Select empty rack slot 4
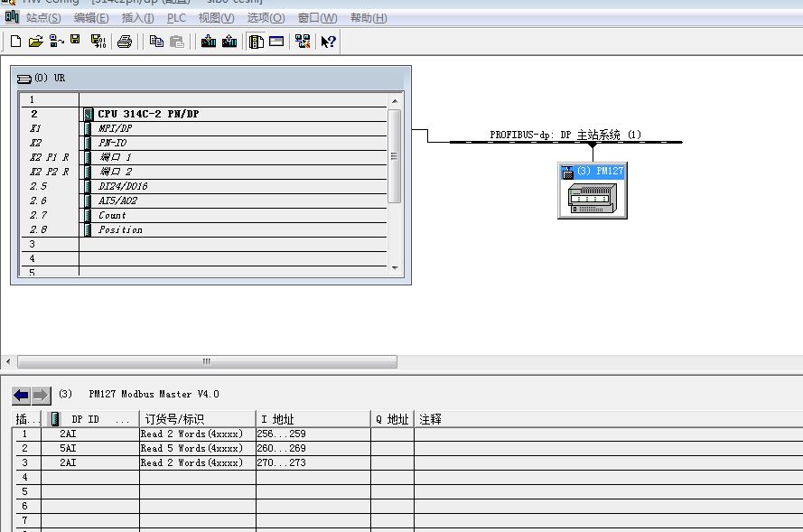The width and height of the screenshot is (803, 532). coord(204,258)
